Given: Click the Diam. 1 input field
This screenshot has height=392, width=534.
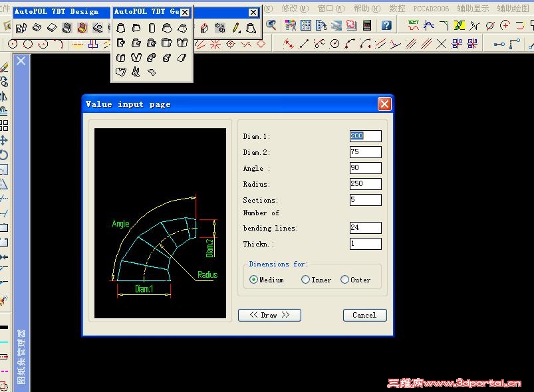Looking at the screenshot, I should point(366,136).
